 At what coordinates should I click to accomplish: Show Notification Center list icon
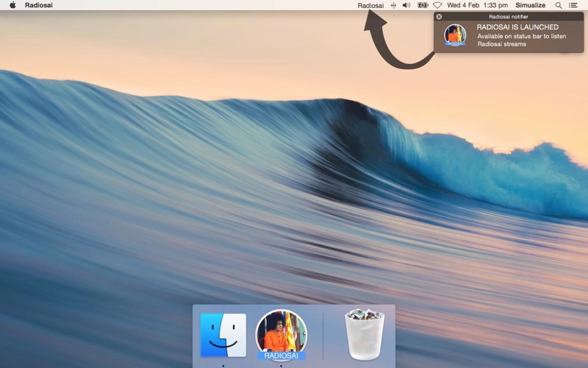click(x=573, y=5)
